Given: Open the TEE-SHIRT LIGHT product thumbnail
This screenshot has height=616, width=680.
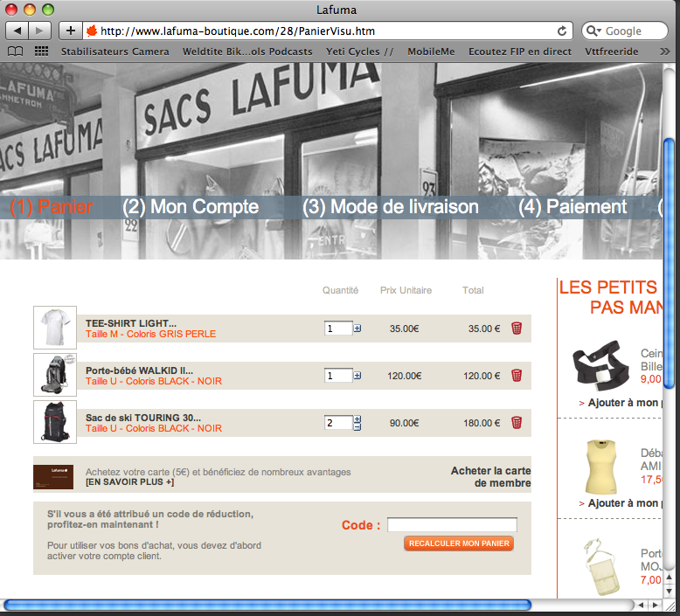Looking at the screenshot, I should point(55,328).
